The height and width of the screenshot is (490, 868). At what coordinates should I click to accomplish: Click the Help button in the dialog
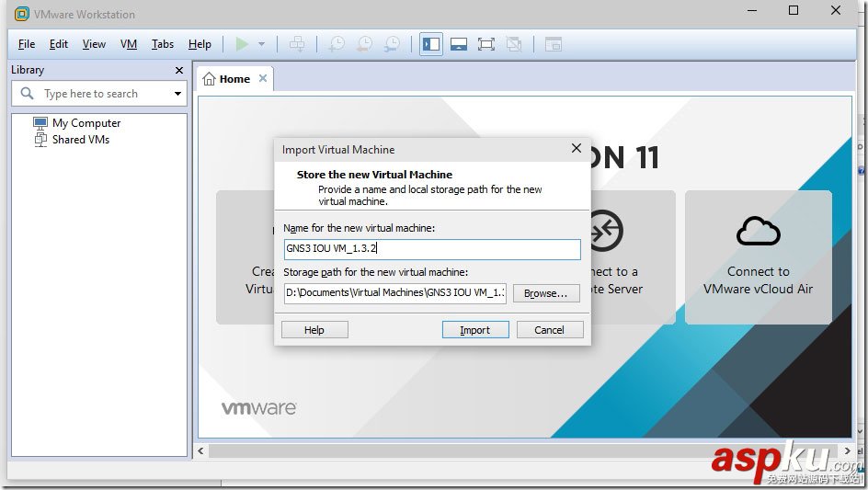click(314, 330)
